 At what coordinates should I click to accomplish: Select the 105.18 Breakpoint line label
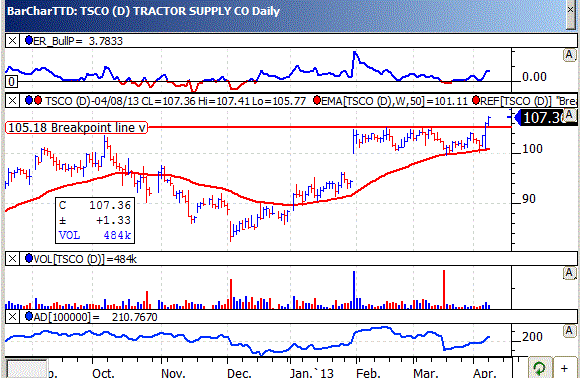[x=76, y=128]
